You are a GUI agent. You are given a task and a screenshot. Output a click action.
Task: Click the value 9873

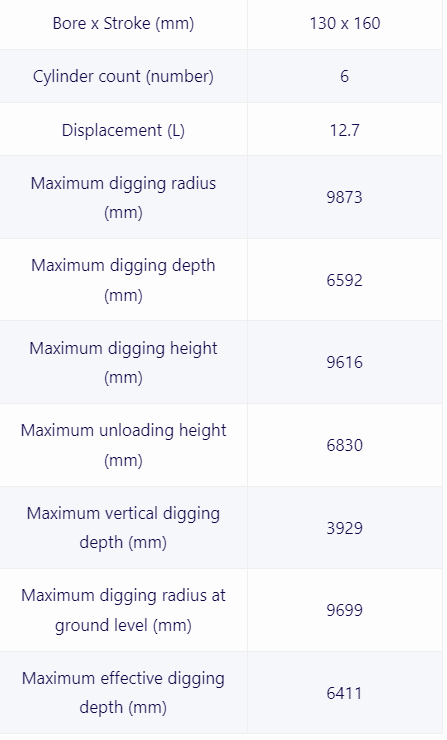point(345,197)
